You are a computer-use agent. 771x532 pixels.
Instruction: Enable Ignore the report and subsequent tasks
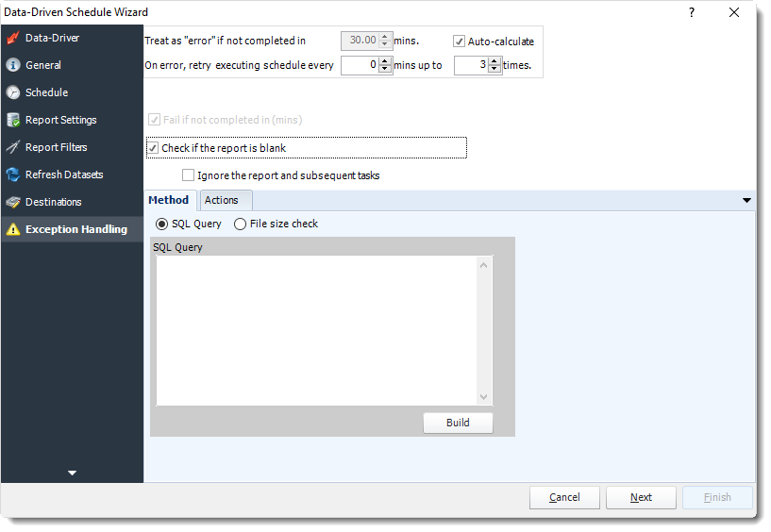click(x=188, y=175)
